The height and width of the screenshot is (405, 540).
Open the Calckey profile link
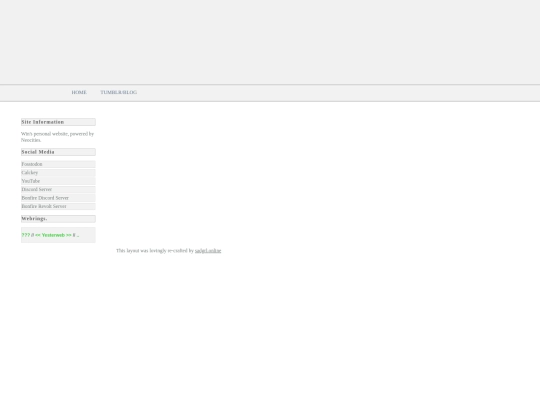click(58, 173)
